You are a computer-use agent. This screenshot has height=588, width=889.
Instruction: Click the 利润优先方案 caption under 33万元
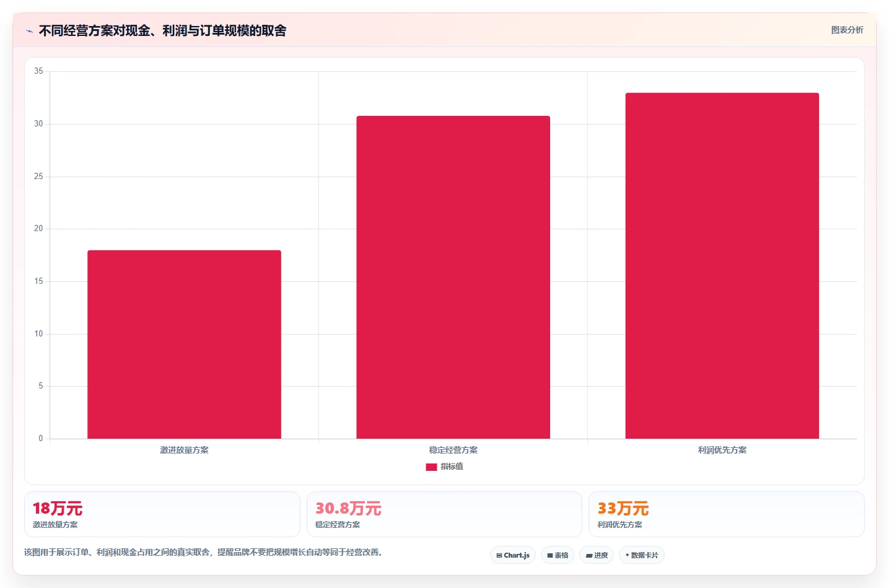pos(620,524)
